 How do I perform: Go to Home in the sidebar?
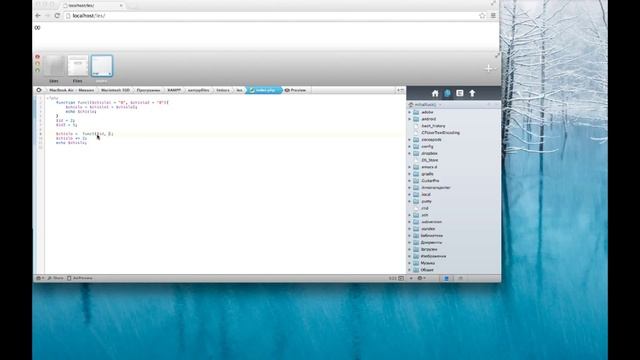(435, 93)
